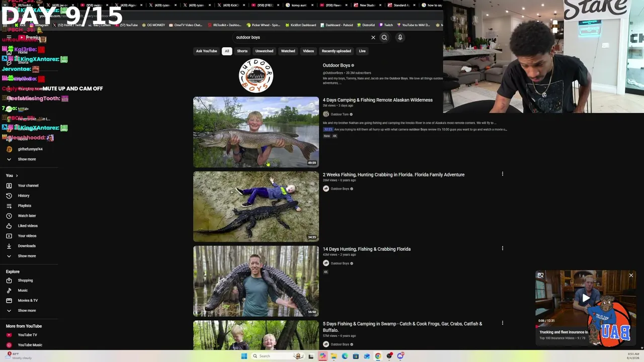This screenshot has width=644, height=362.
Task: Filter results by Shorts
Action: coord(242,51)
